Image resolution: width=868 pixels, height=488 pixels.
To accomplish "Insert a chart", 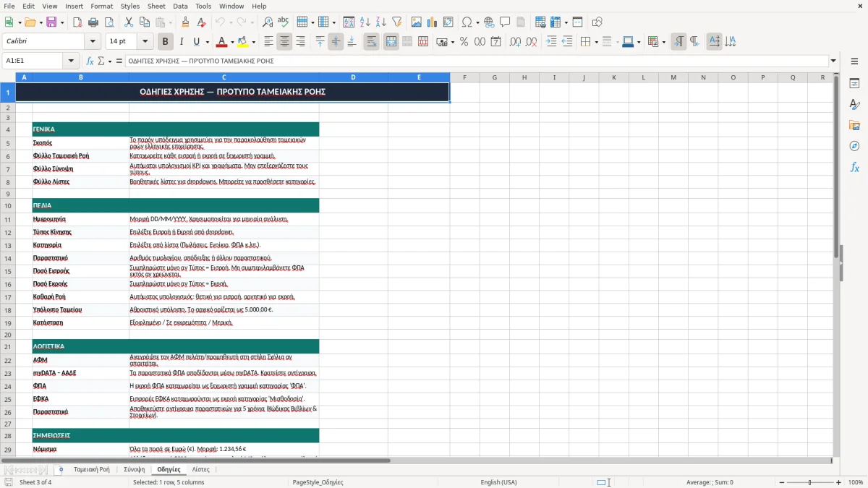I will click(x=433, y=22).
